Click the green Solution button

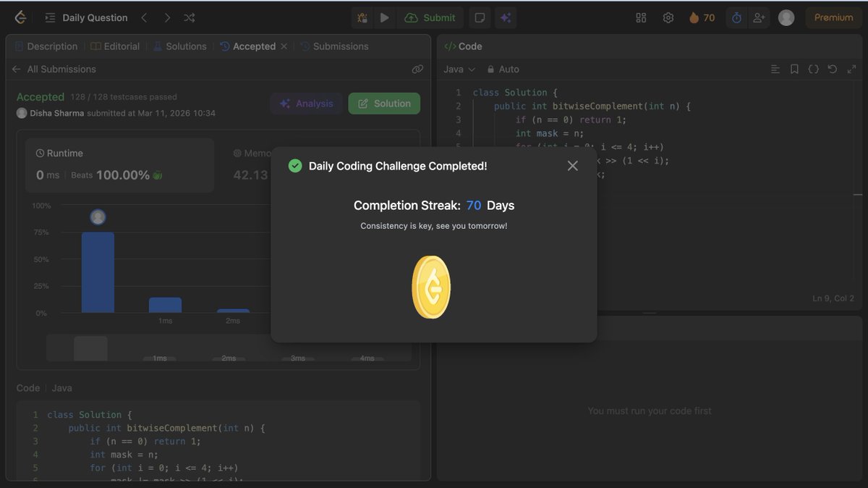click(384, 104)
